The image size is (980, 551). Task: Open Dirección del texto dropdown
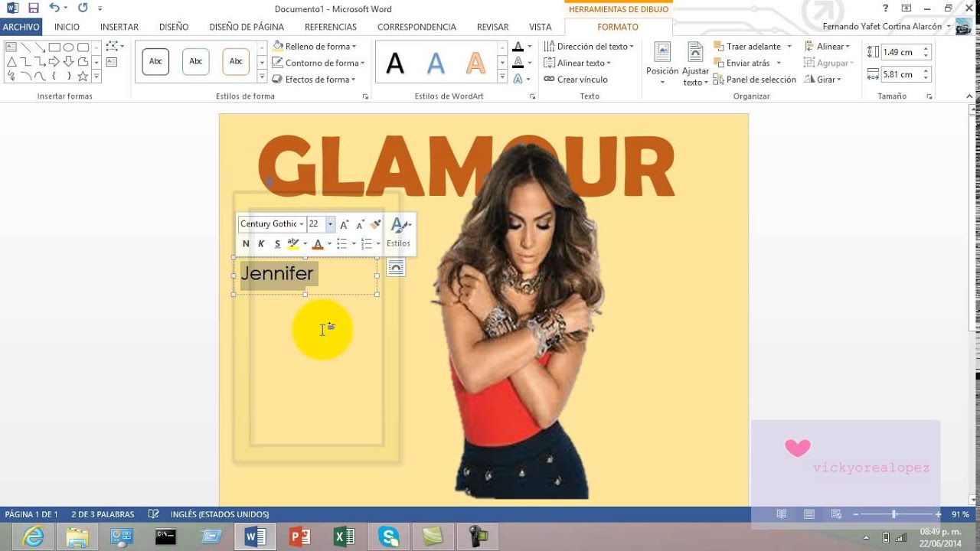tap(589, 47)
